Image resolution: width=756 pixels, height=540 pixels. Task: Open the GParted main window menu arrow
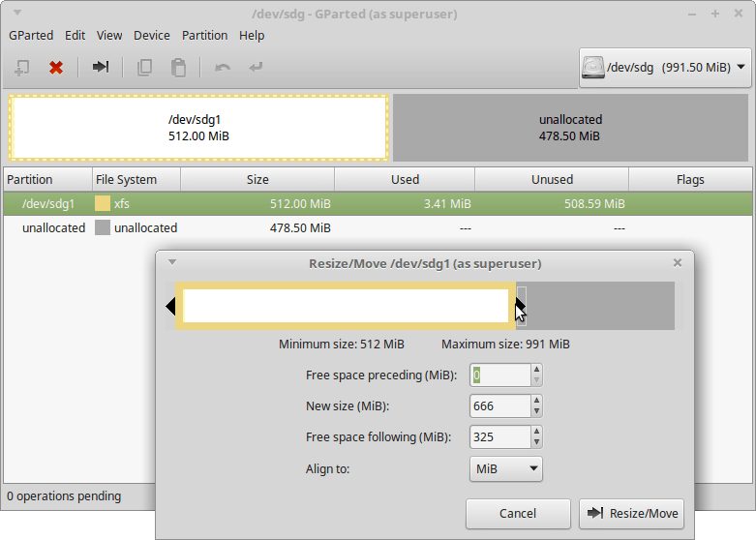coord(17,13)
